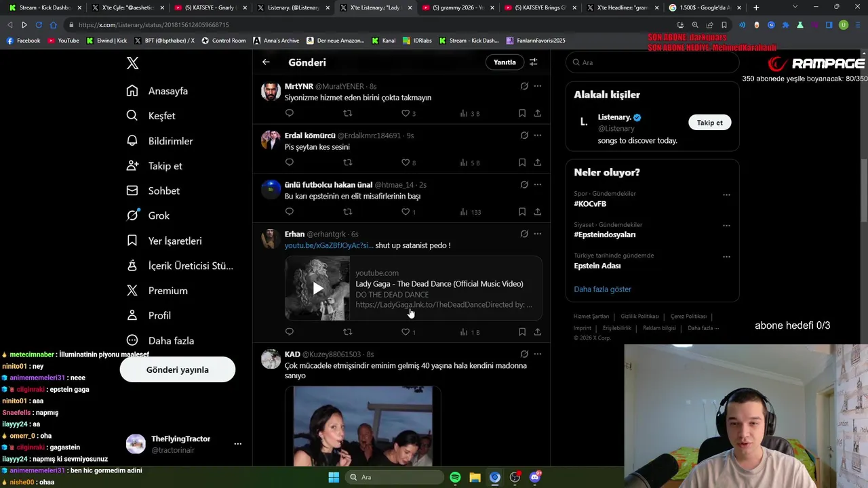Viewport: 868px width, 488px height.
Task: Click Yanıtla reply button
Action: click(505, 62)
